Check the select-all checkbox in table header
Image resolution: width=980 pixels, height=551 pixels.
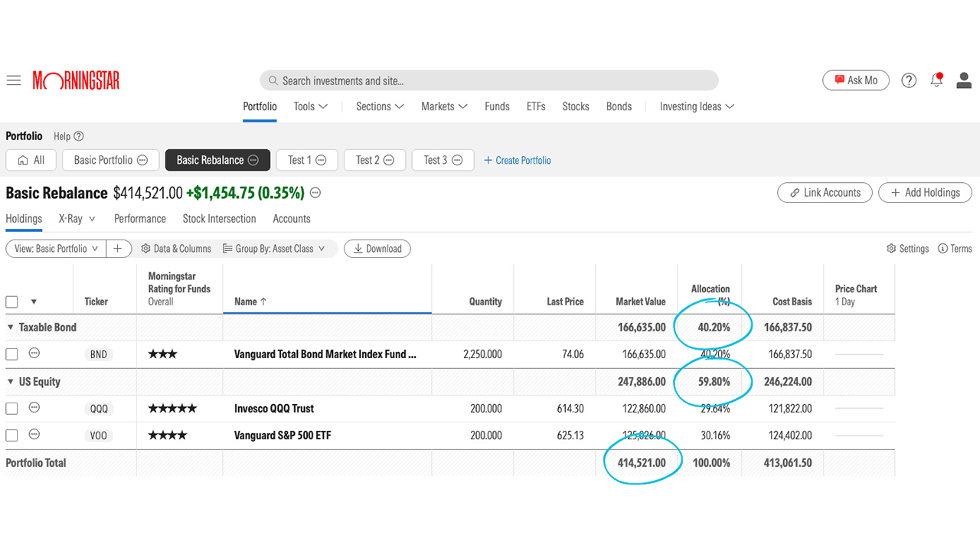click(x=11, y=302)
